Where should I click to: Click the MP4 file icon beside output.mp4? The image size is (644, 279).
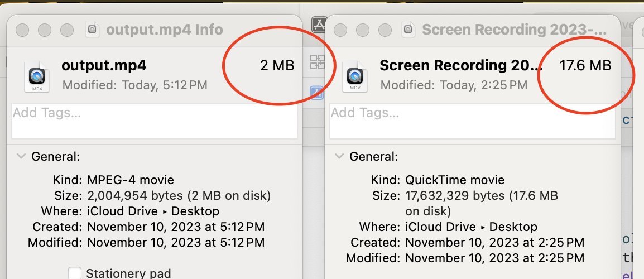click(x=37, y=76)
